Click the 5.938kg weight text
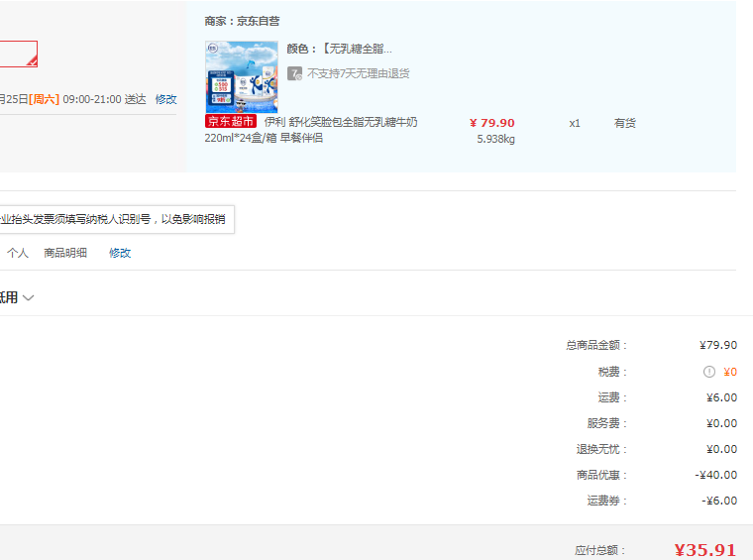Viewport: 753px width, 560px height. pyautogui.click(x=495, y=140)
